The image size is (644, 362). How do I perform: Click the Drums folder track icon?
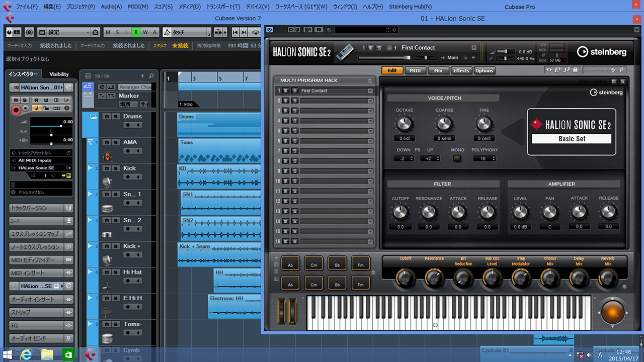coord(94,117)
